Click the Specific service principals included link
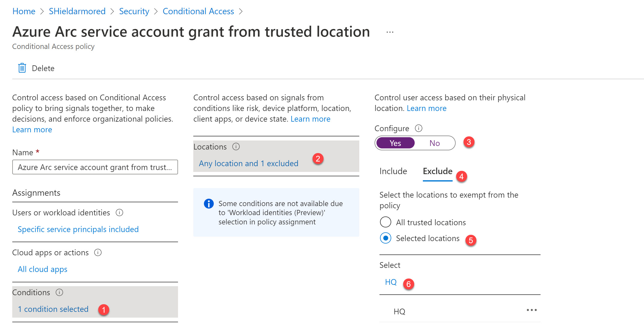Image resolution: width=644 pixels, height=331 pixels. [x=78, y=229]
